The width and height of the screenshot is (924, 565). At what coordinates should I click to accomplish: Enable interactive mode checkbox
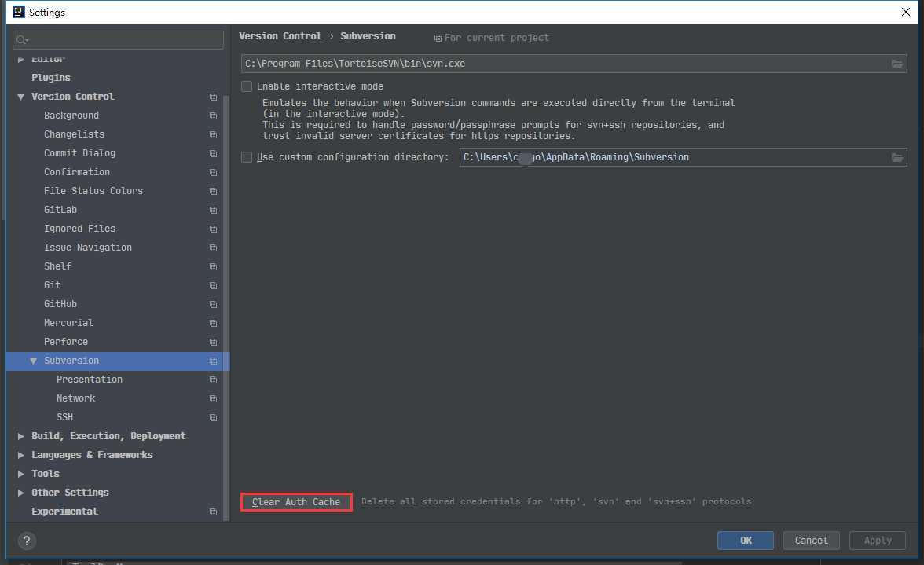247,86
